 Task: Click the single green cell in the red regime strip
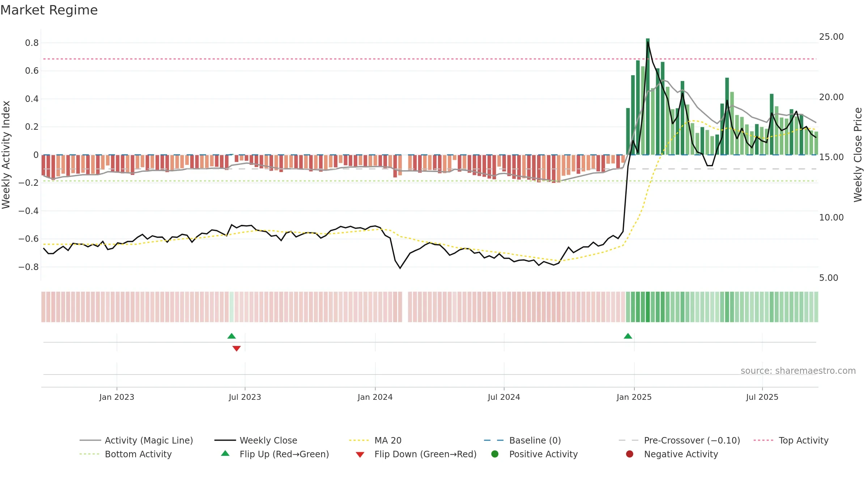[231, 307]
